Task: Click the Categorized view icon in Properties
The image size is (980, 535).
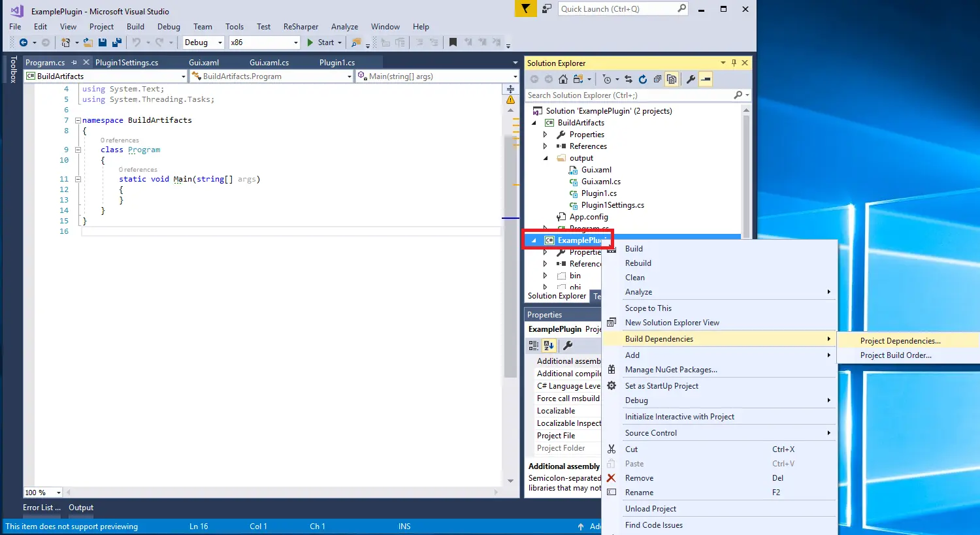Action: pos(534,346)
